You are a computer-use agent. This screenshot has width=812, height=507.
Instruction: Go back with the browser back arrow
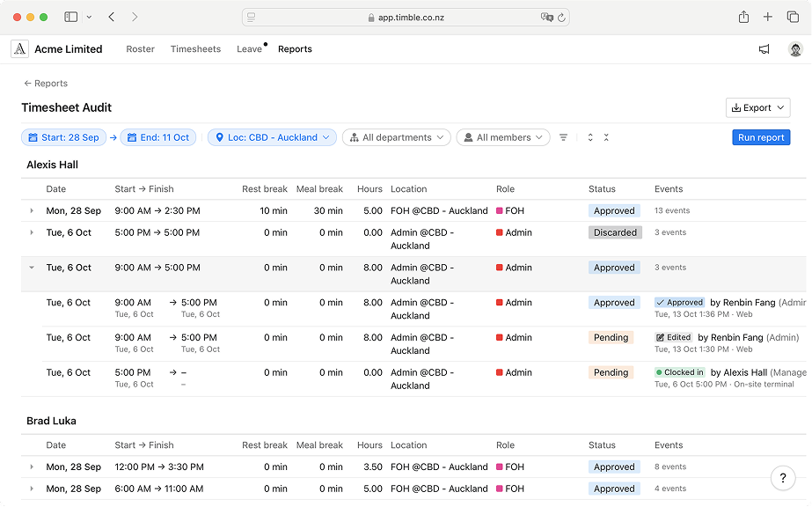[x=112, y=17]
